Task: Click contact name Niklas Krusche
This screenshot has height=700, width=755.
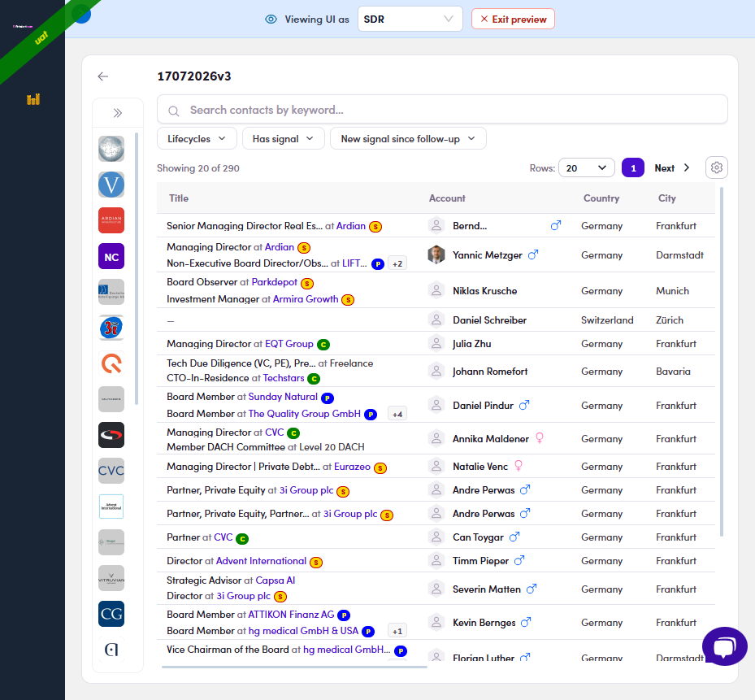Action: point(484,291)
